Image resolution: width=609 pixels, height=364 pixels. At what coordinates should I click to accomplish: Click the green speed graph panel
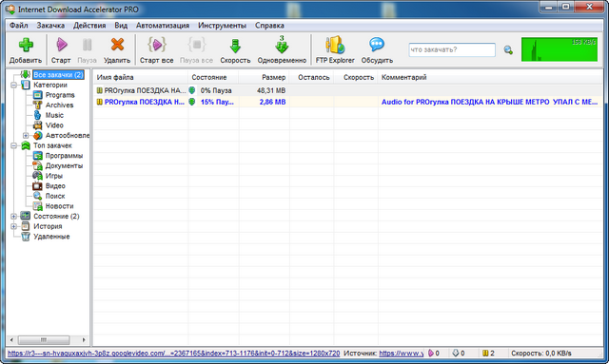pos(559,49)
